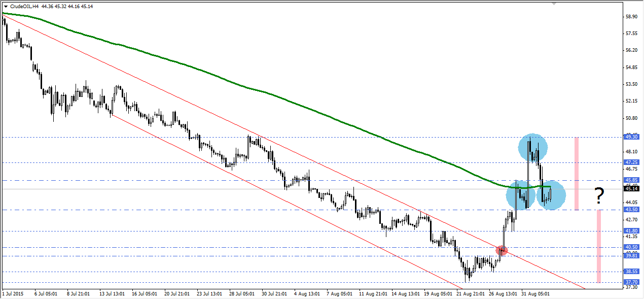
Task: Click the 43.50 price level label
Action: pos(632,209)
